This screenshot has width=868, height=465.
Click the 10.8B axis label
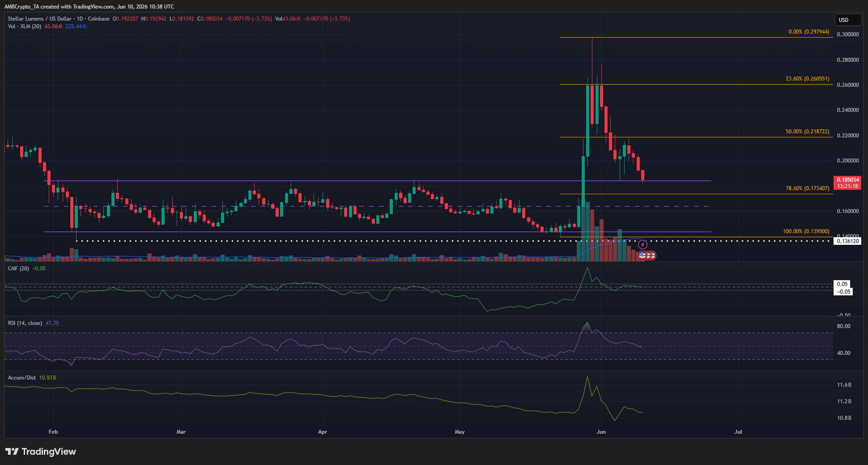tap(844, 418)
